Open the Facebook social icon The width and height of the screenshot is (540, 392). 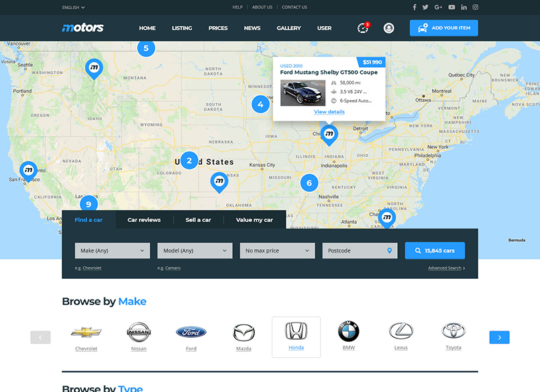click(x=415, y=7)
